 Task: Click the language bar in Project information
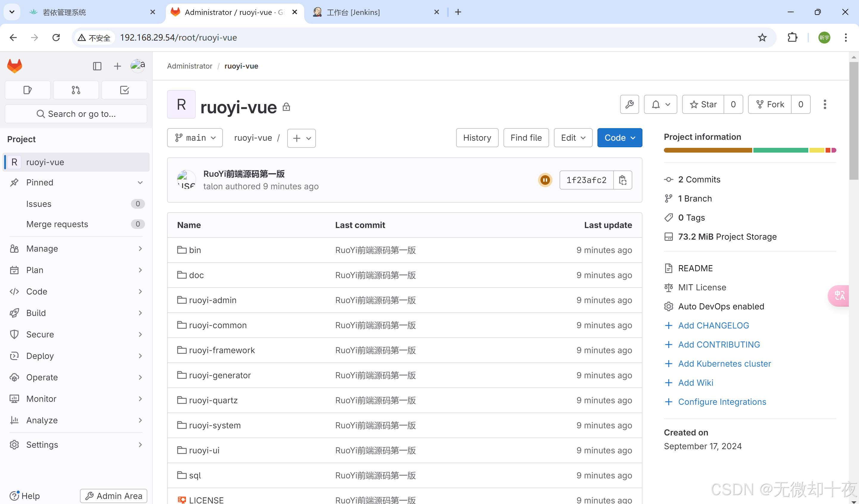[x=750, y=150]
